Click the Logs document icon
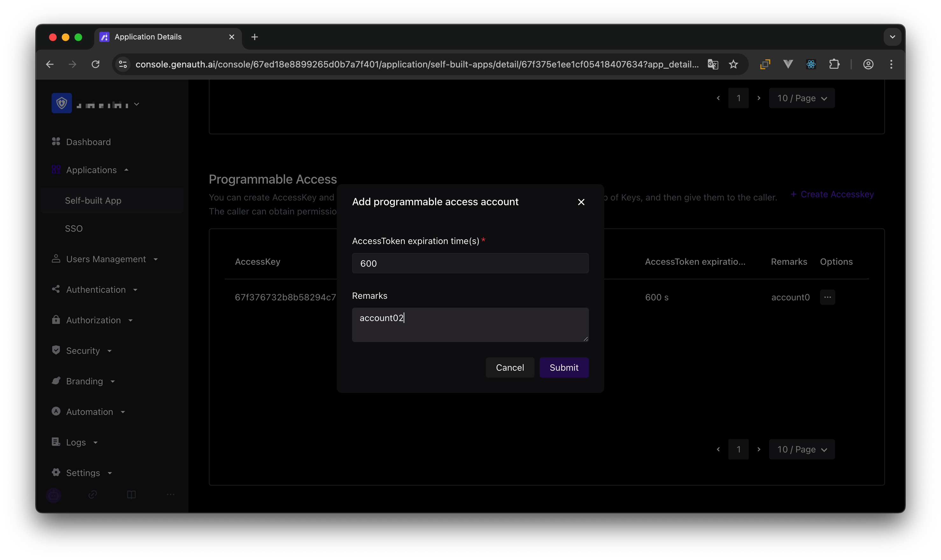 click(56, 442)
